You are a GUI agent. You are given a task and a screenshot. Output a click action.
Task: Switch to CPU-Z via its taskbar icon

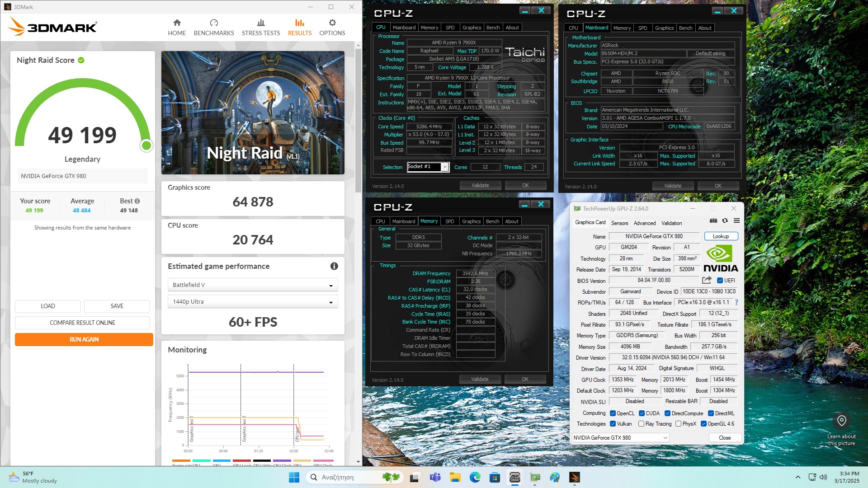(514, 477)
